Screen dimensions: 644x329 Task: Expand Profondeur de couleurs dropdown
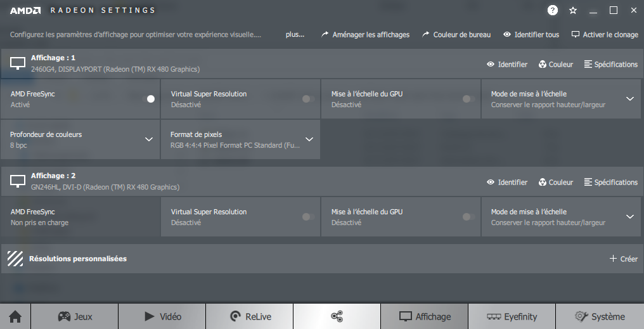[x=149, y=139]
